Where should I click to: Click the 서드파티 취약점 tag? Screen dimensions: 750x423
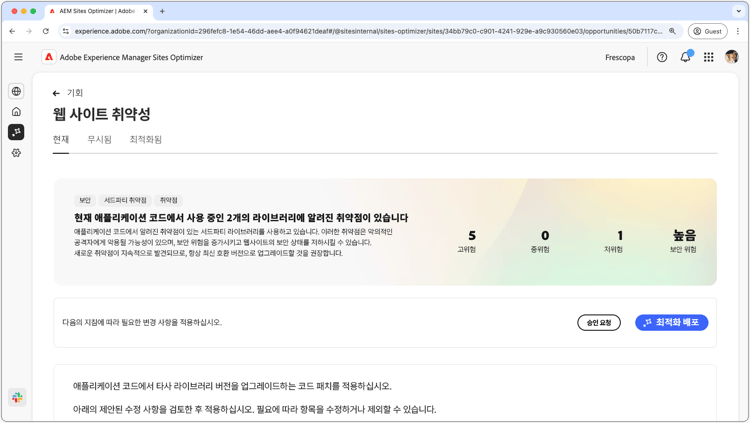(125, 200)
